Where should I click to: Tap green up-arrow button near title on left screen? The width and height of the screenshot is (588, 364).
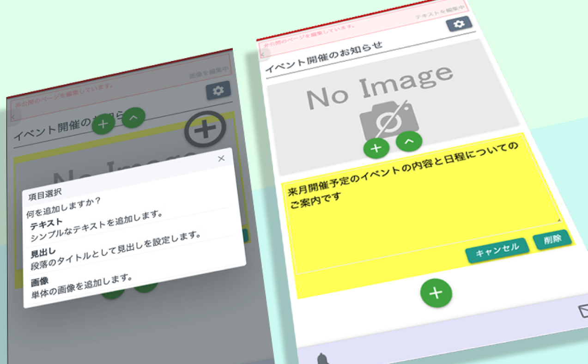[x=134, y=118]
